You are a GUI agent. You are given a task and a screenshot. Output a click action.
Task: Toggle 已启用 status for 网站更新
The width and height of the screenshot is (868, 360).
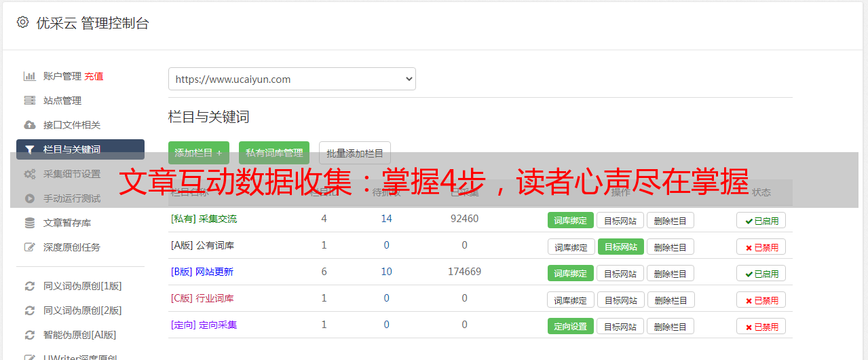coord(761,273)
